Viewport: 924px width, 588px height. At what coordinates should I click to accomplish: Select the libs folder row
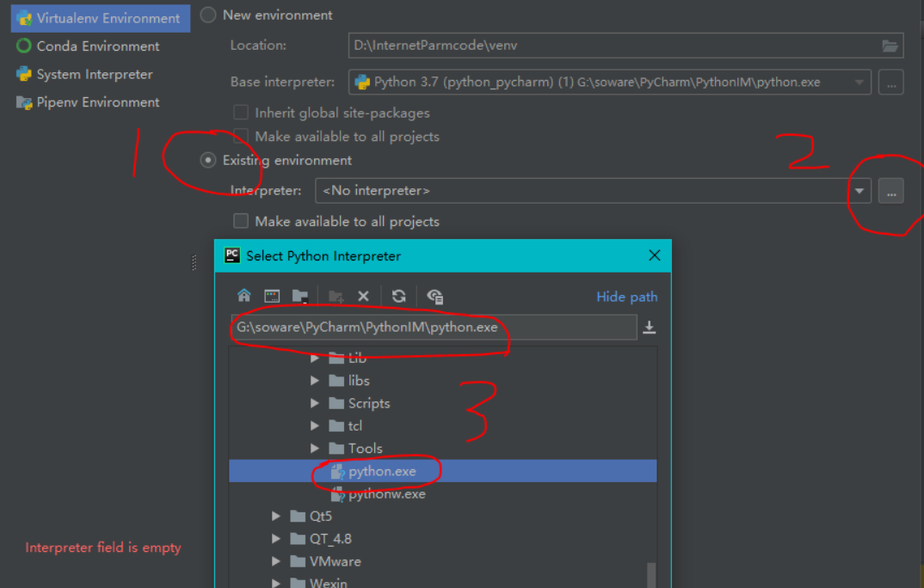[442, 381]
